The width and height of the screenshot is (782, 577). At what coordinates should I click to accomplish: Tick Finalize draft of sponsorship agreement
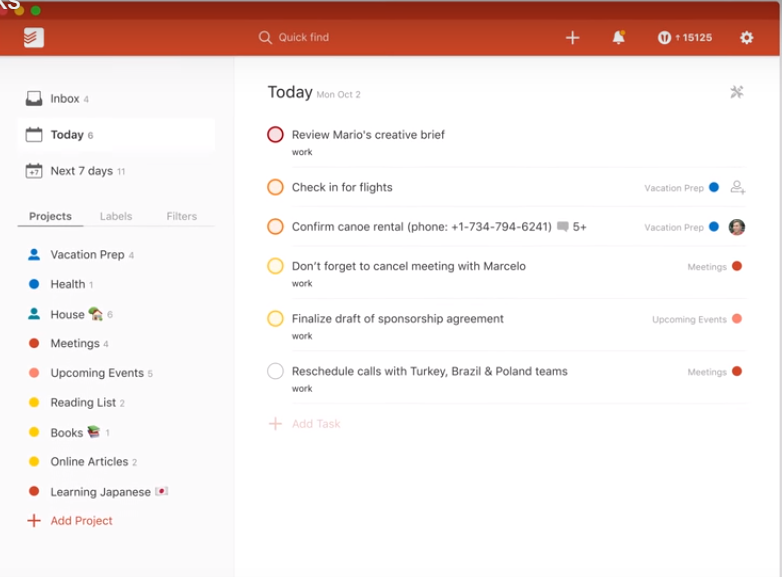(x=275, y=318)
